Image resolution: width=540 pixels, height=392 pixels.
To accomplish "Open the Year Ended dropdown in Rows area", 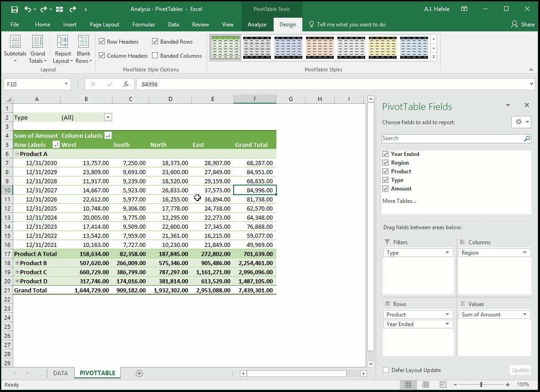I will coord(447,324).
